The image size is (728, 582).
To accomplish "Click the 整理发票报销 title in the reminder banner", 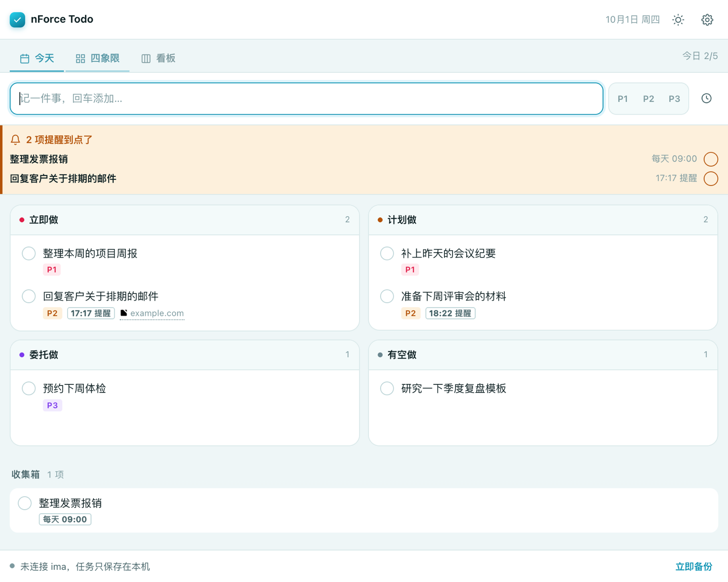I will point(39,159).
